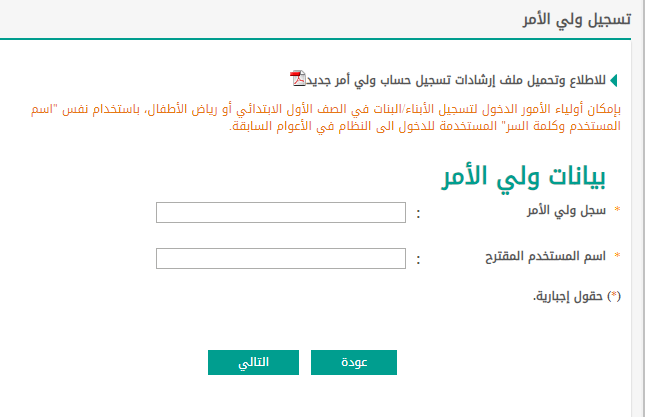Viewport: 645px width, 417px height.
Task: Click the green divider line under the title
Action: [x=316, y=39]
